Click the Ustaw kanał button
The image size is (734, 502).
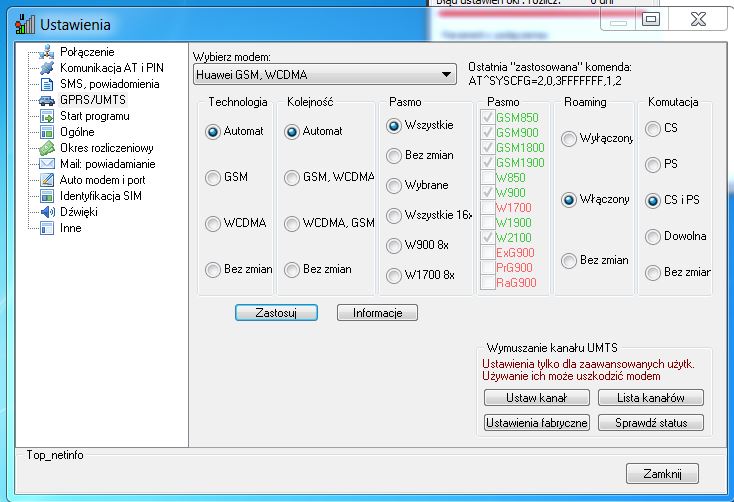536,398
